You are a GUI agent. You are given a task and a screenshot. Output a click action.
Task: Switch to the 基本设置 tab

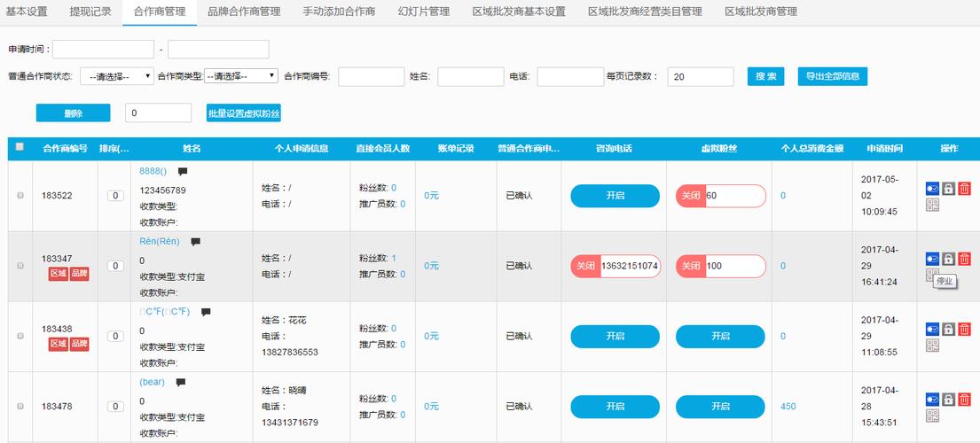point(27,12)
